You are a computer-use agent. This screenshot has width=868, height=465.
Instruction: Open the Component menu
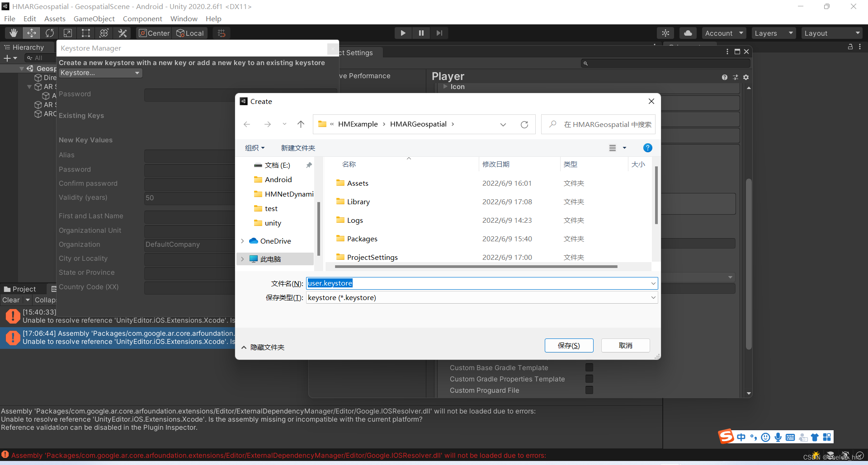(142, 19)
